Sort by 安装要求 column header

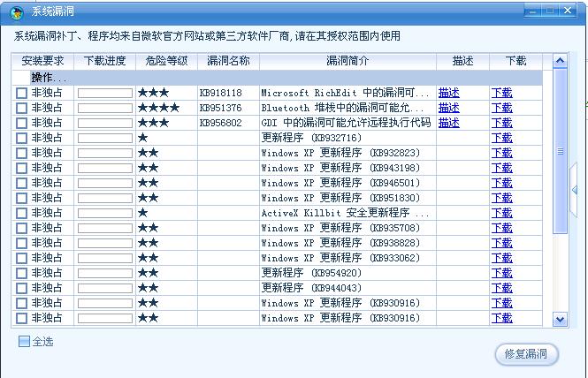pyautogui.click(x=42, y=61)
